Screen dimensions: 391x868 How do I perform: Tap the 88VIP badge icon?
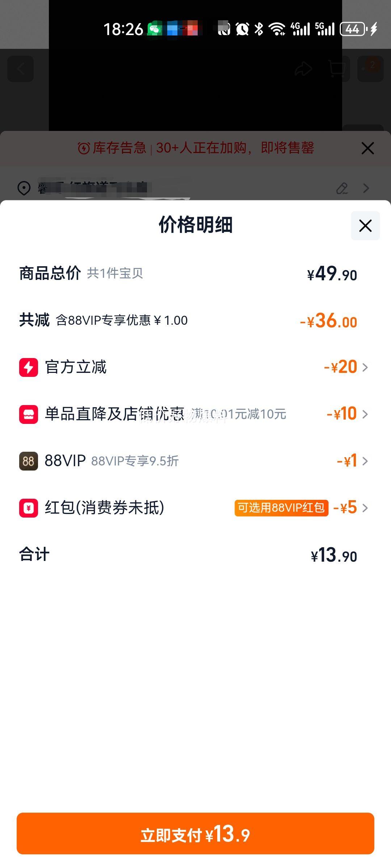tap(29, 461)
